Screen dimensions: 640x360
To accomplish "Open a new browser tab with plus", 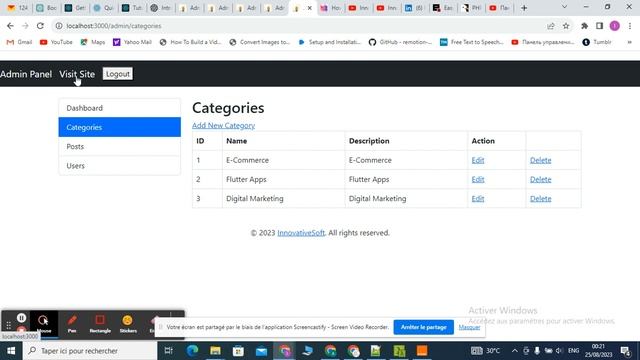I will click(x=524, y=8).
